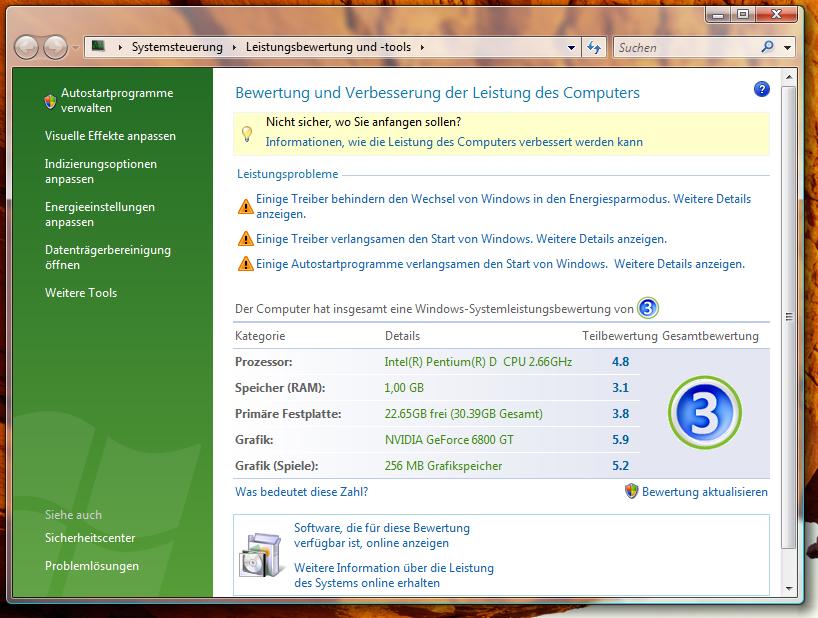Image resolution: width=818 pixels, height=618 pixels.
Task: Maximize the window
Action: point(743,15)
